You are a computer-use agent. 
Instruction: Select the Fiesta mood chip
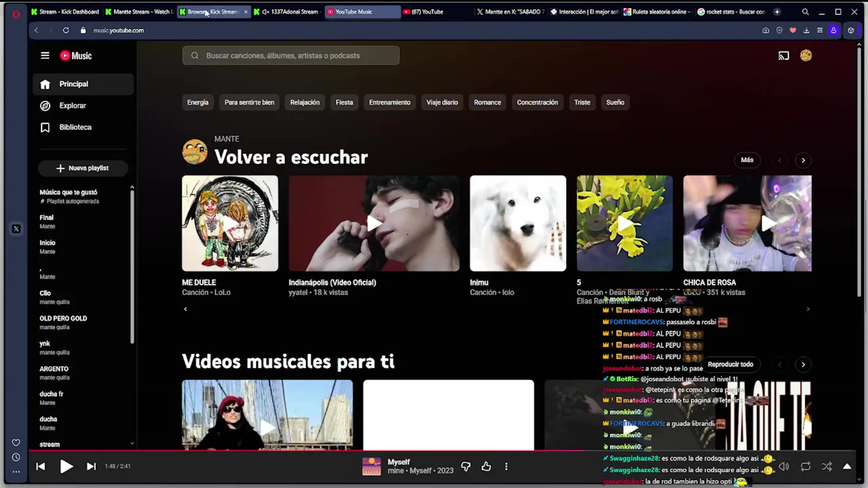click(344, 102)
